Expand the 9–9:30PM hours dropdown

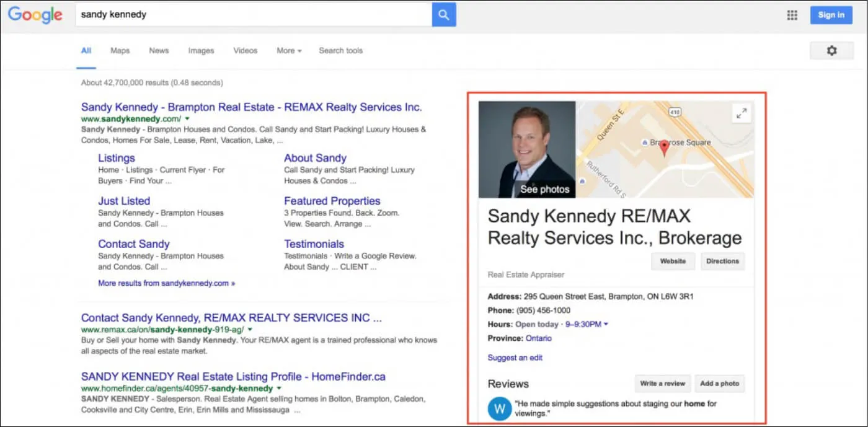coord(606,324)
